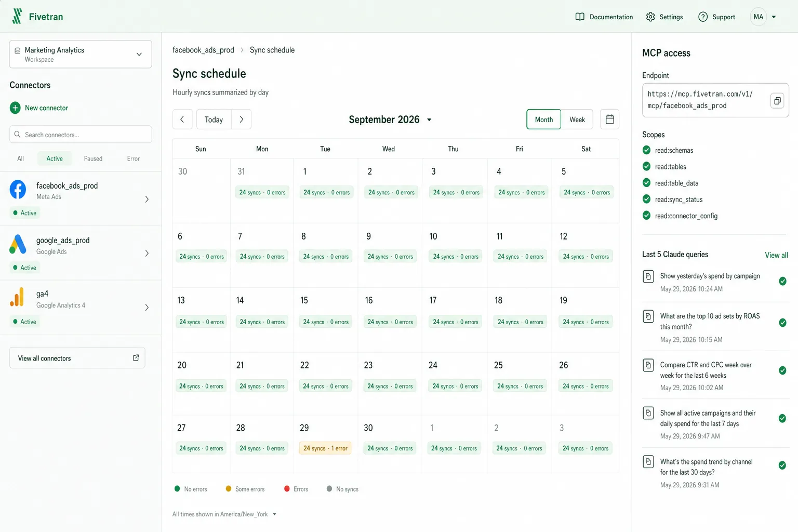This screenshot has height=532, width=798.
Task: Click the Today button
Action: [x=214, y=119]
